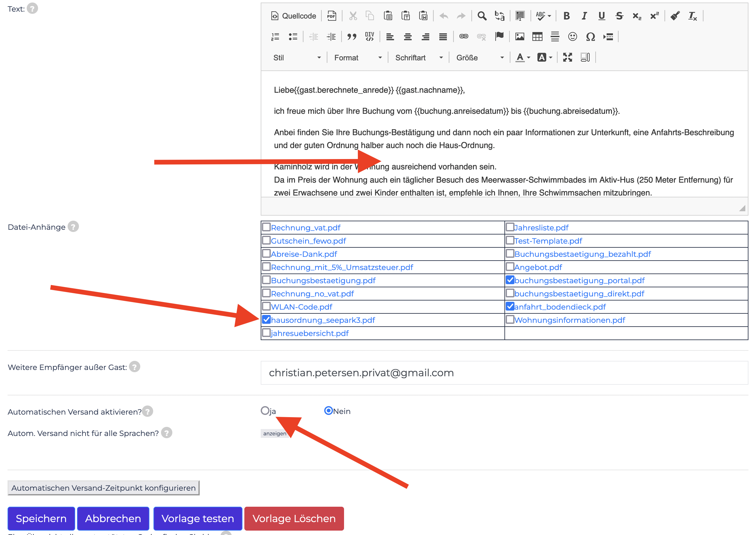Select the ja radio button
The image size is (756, 535).
tap(265, 411)
